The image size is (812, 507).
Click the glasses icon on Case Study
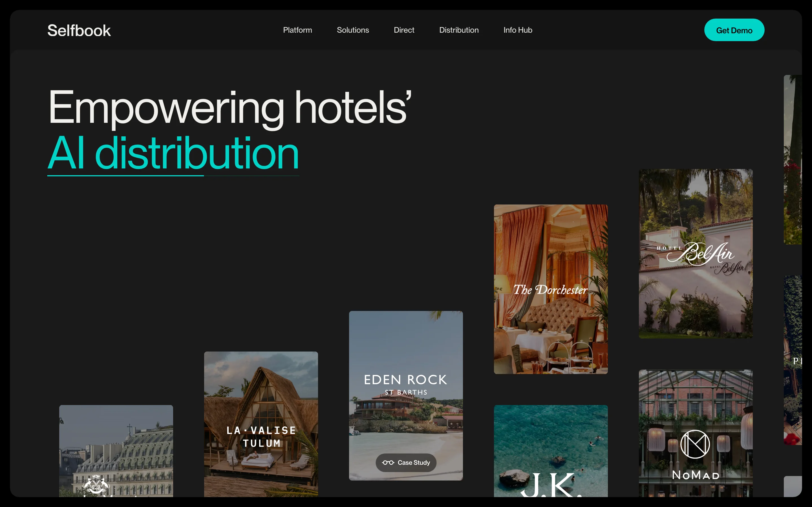388,462
